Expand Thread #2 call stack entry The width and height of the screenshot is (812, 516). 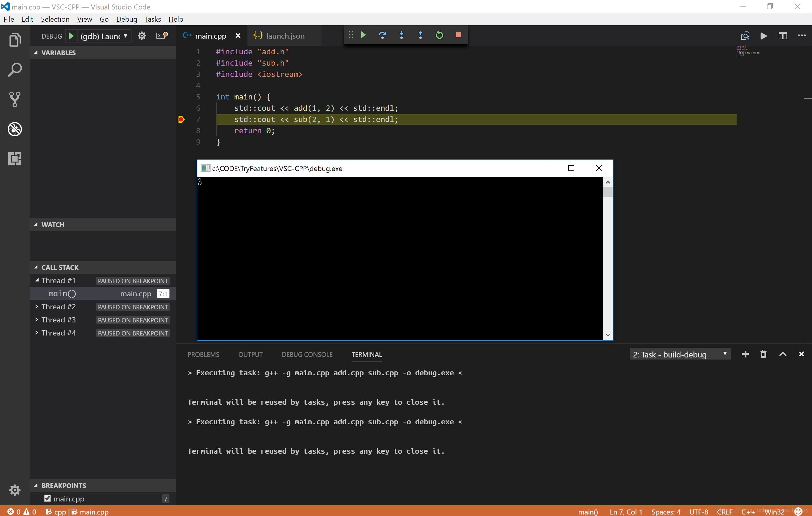click(x=37, y=306)
